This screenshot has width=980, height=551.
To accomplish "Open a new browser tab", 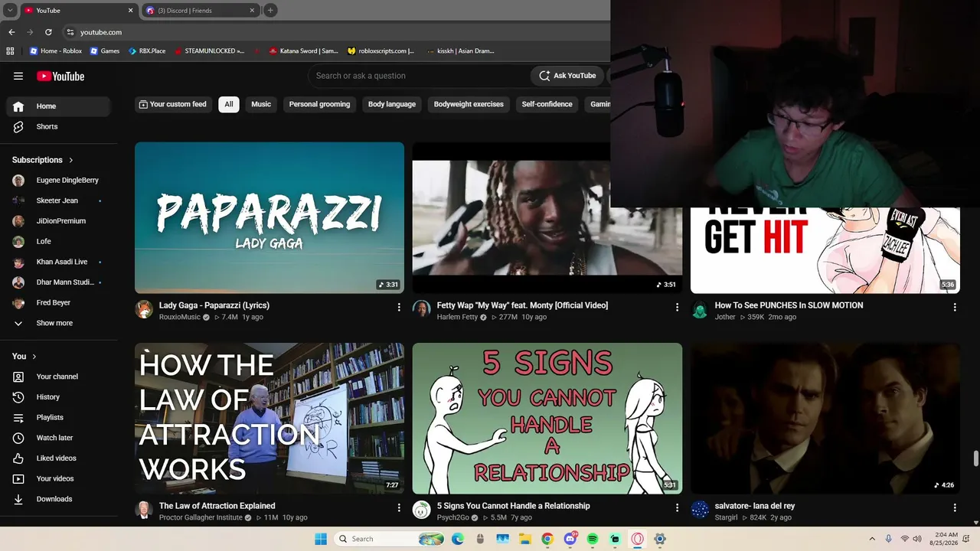I will [x=270, y=11].
